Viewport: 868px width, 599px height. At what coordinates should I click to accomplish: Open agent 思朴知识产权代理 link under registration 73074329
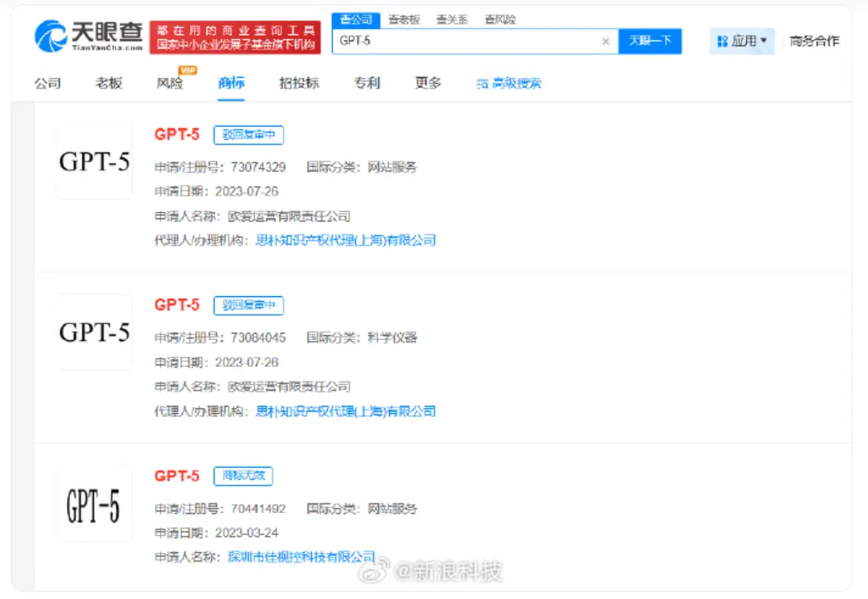point(345,240)
